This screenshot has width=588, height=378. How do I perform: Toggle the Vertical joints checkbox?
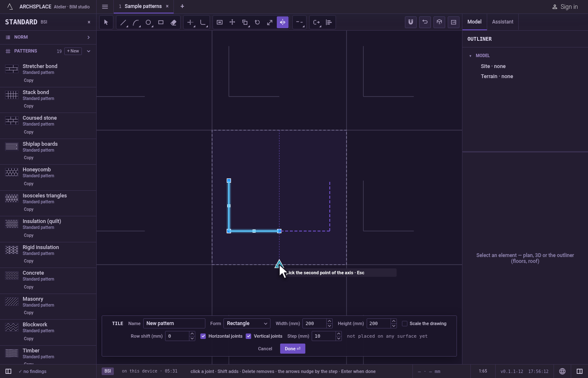tap(249, 336)
